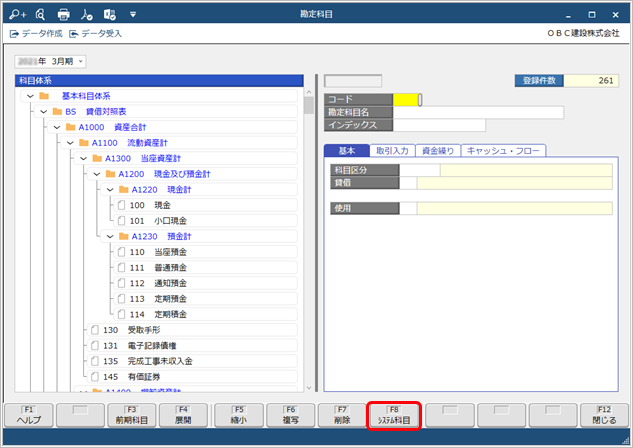633x448 pixels.
Task: Click the PDF export icon
Action: [86, 15]
